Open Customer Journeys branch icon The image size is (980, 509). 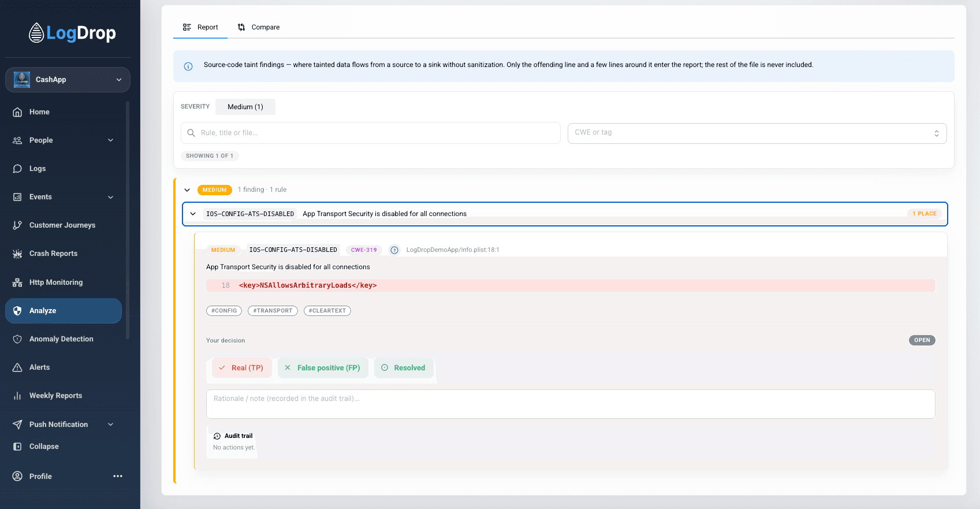click(17, 225)
